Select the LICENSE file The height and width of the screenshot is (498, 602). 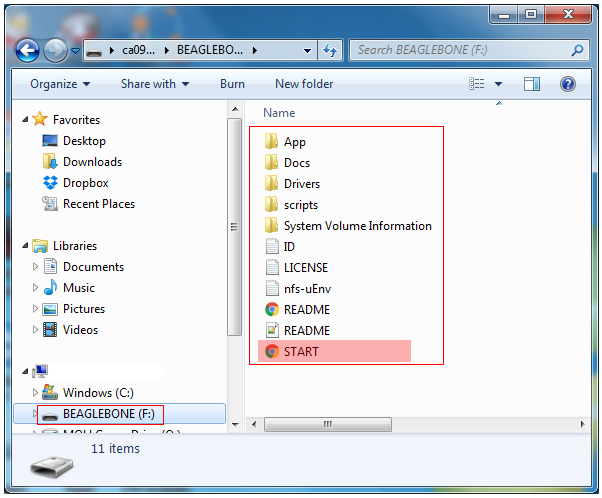[306, 268]
